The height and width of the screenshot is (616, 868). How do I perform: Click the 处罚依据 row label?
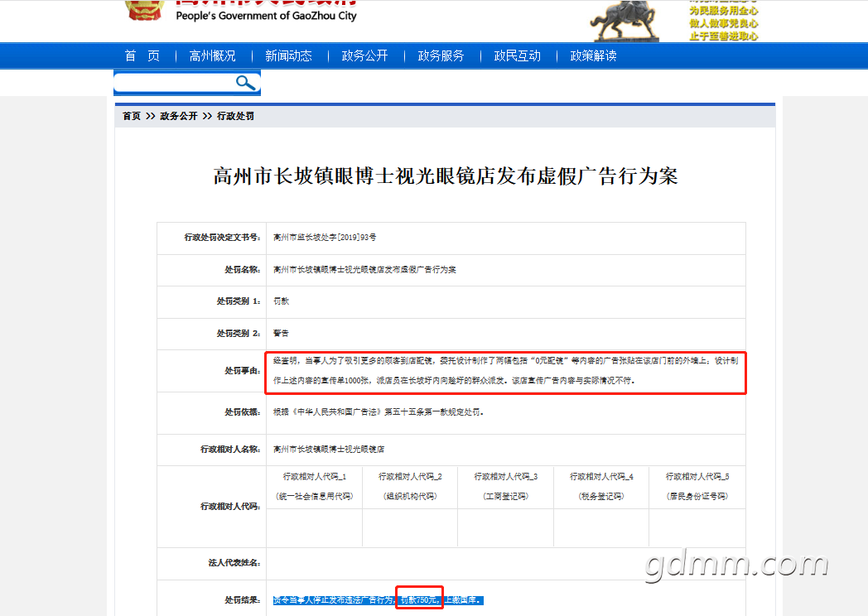coord(243,412)
